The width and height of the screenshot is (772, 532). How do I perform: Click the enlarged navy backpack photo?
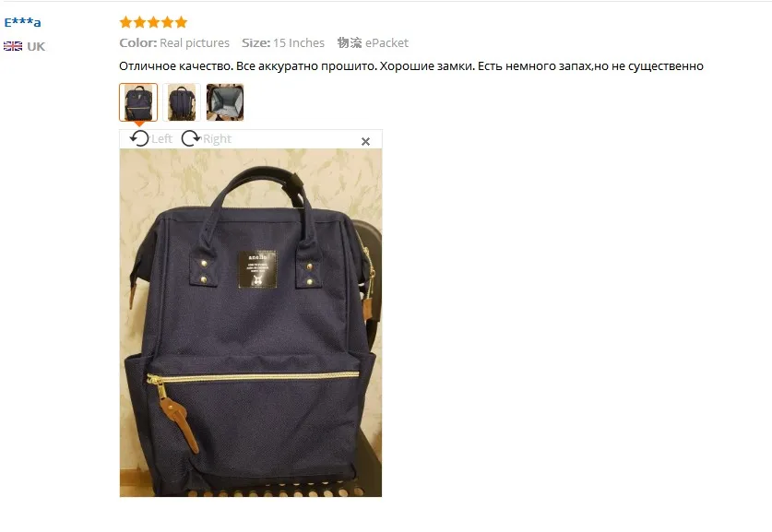251,323
